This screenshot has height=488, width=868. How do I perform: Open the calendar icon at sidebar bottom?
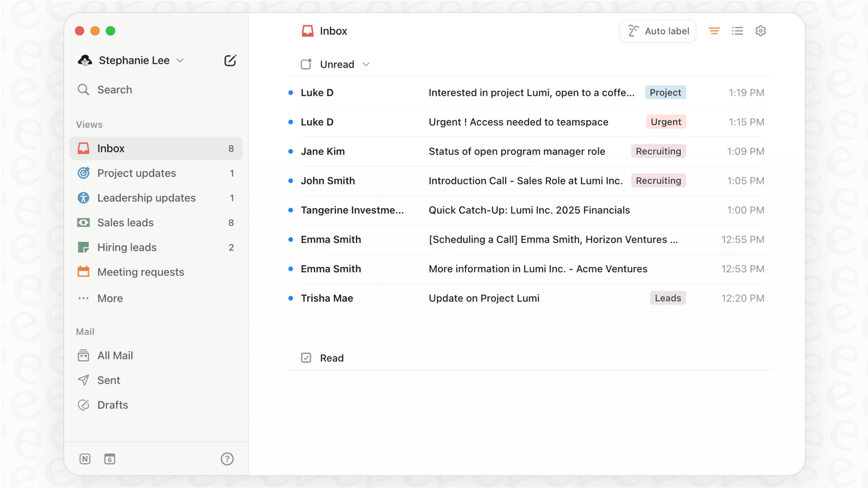110,459
